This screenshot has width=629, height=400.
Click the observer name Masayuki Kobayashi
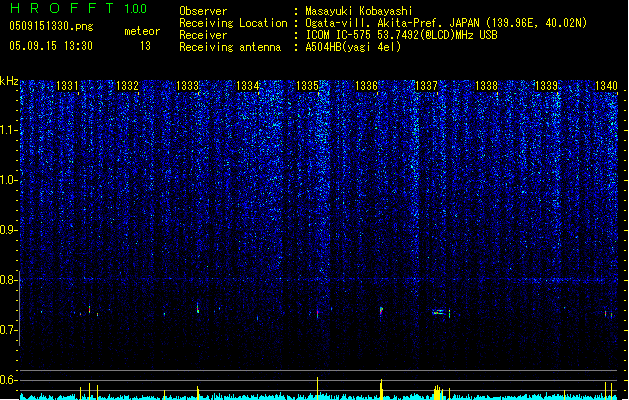[359, 11]
